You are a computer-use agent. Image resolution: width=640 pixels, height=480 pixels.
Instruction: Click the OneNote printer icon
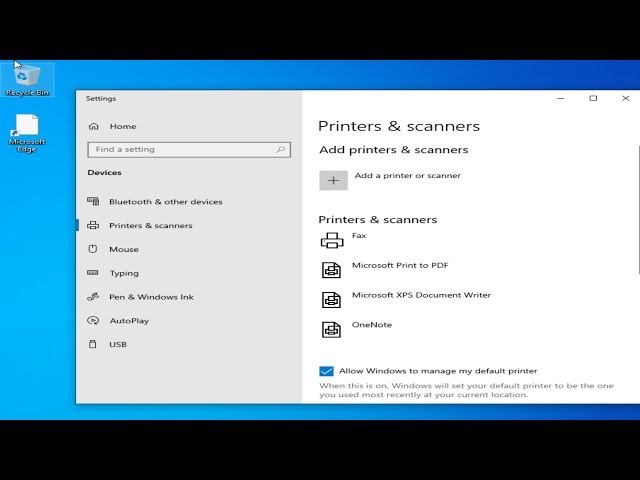pyautogui.click(x=331, y=329)
